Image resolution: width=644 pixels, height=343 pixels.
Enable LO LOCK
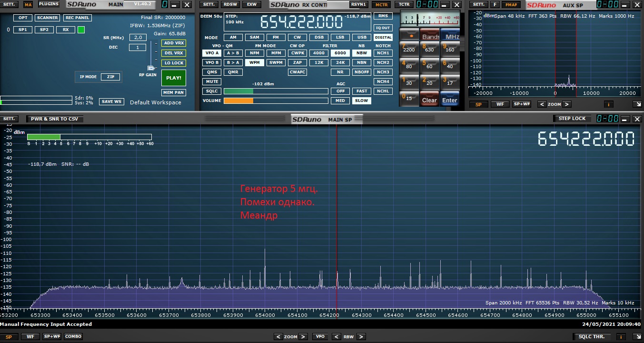pyautogui.click(x=174, y=63)
